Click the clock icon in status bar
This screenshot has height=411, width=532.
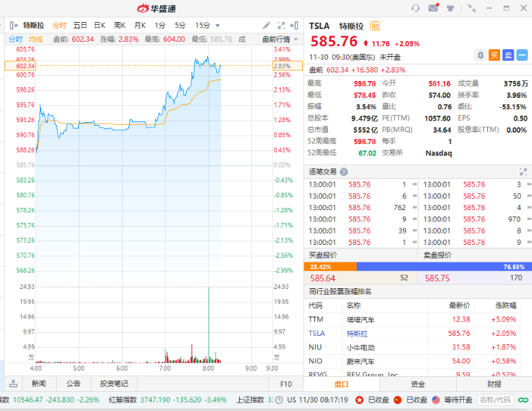279,400
